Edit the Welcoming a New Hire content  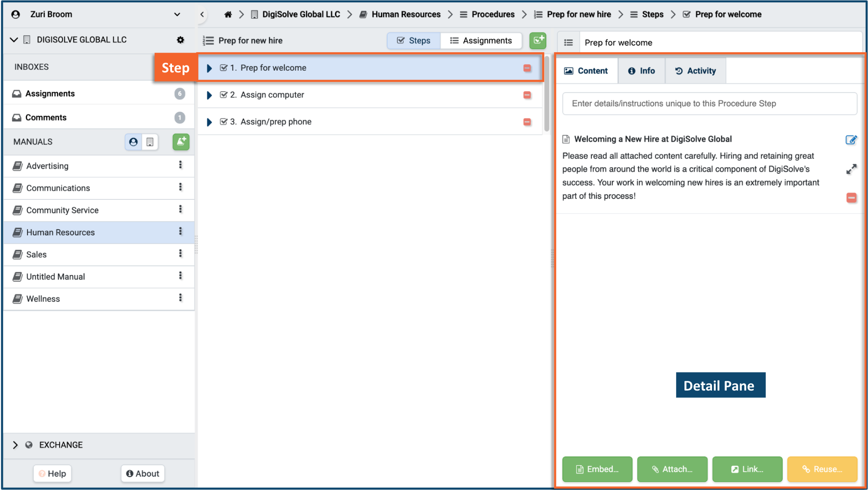click(851, 140)
